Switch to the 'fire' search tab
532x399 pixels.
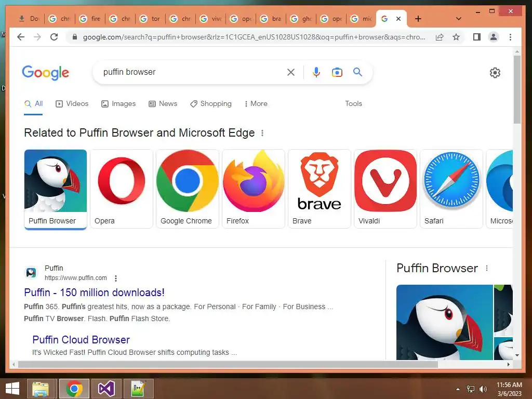(x=90, y=19)
